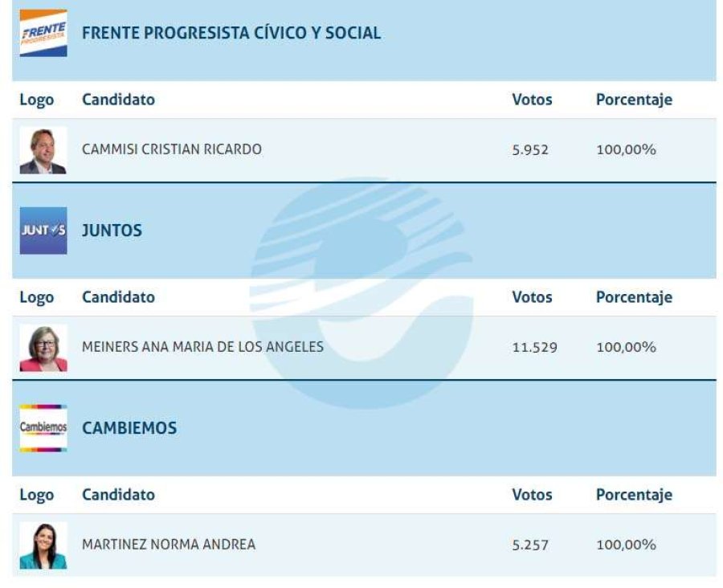Click the 5.257 votes value
This screenshot has height=588, width=723.
(530, 545)
